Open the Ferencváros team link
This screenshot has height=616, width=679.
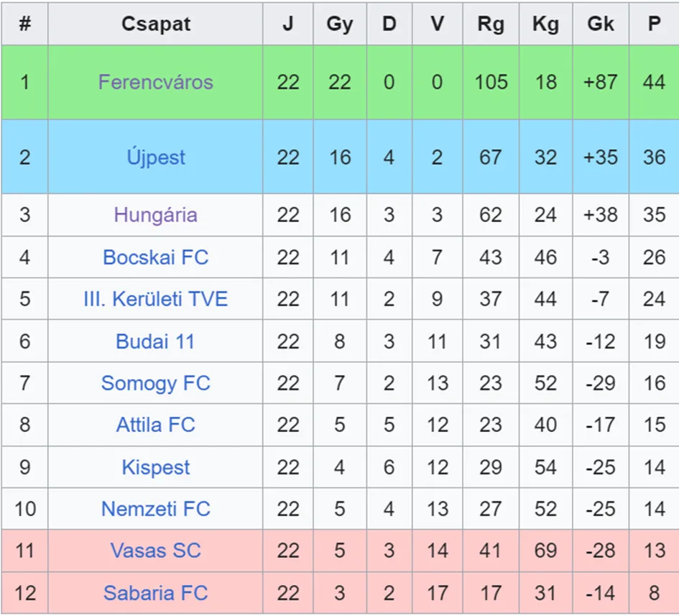point(155,82)
